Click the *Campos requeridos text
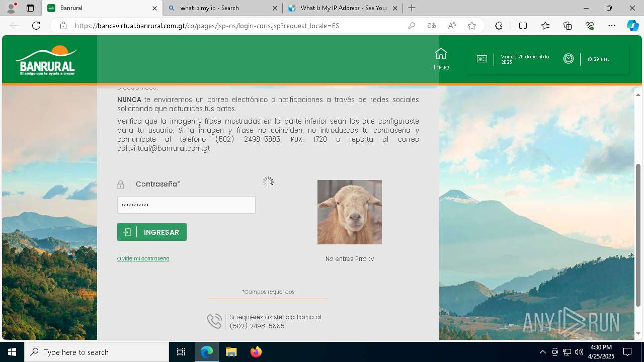Screen dimensions: 644x362 (x=268, y=292)
